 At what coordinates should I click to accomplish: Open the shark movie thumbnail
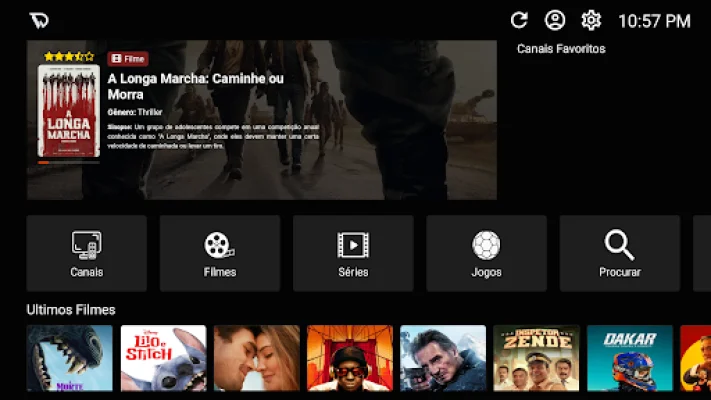pyautogui.click(x=69, y=358)
